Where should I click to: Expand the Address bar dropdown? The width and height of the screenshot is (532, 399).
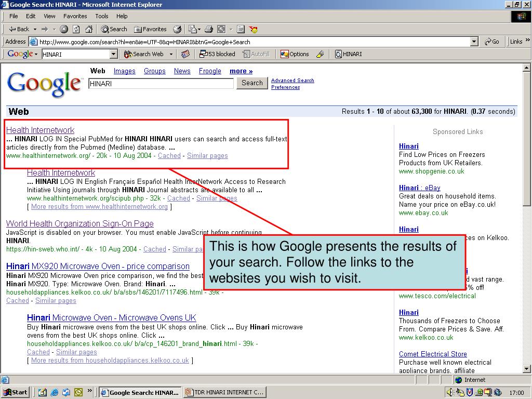click(x=474, y=42)
